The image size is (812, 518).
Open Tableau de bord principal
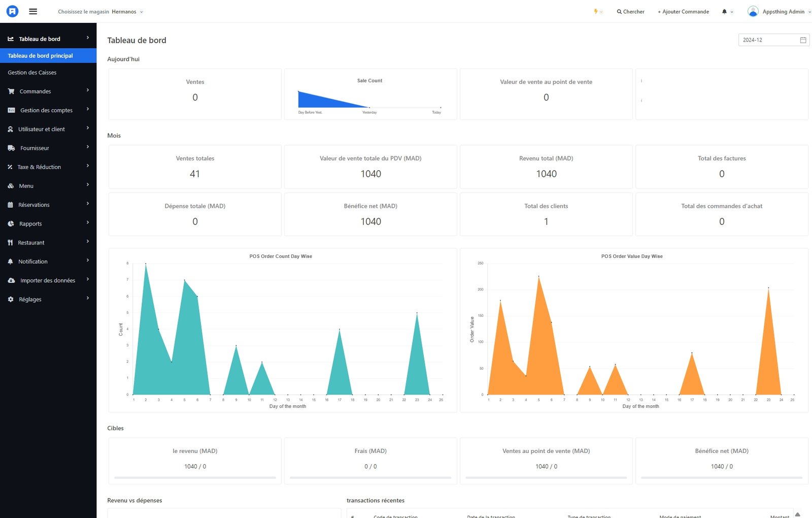[x=41, y=56]
